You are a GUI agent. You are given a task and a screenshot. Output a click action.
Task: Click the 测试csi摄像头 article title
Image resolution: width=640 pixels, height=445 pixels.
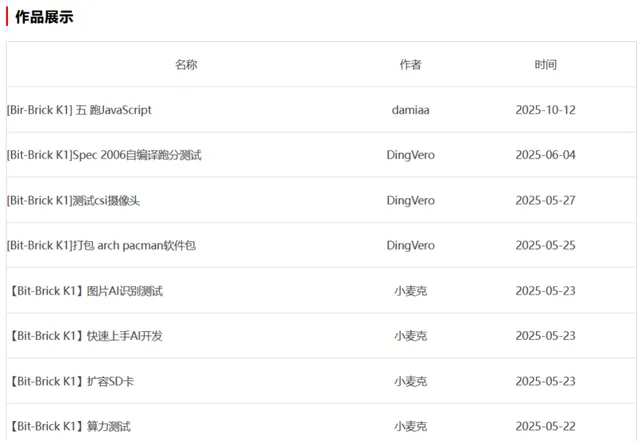73,200
